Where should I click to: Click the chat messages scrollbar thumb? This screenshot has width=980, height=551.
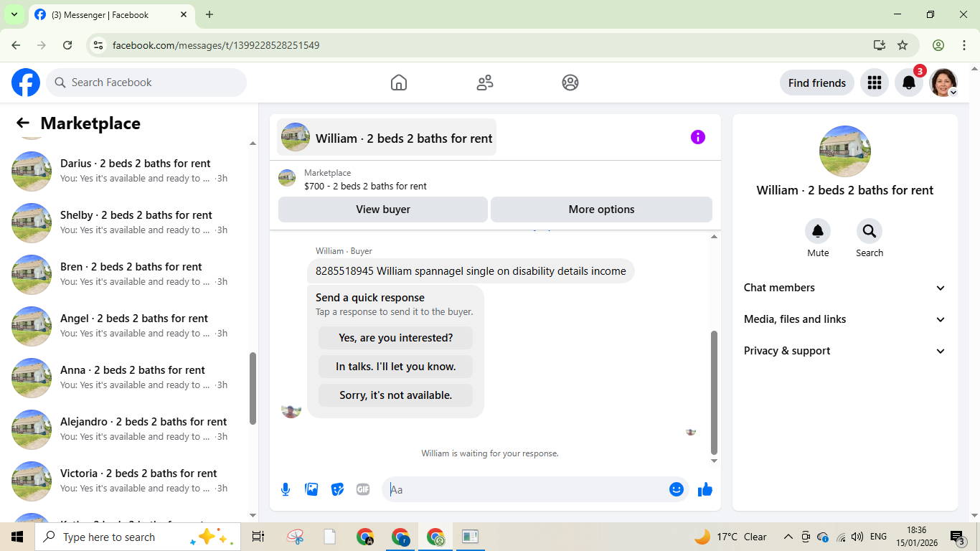click(x=714, y=392)
